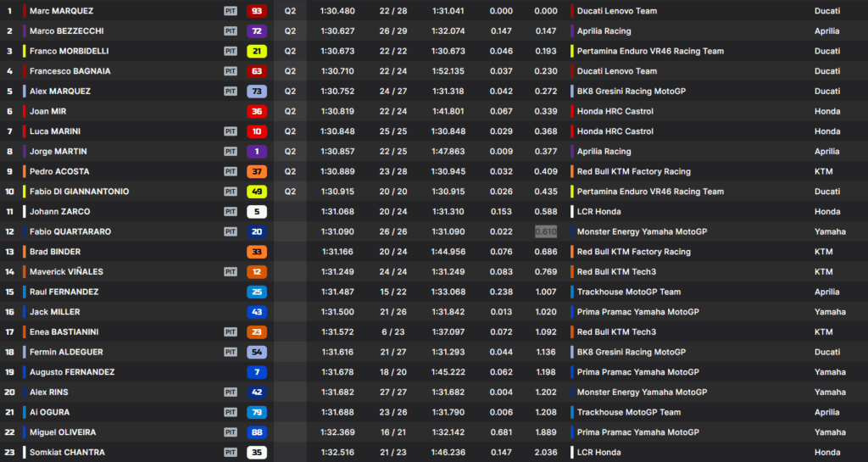This screenshot has width=868, height=462.
Task: Select rider name Fermin ALDEGUER
Action: [66, 352]
